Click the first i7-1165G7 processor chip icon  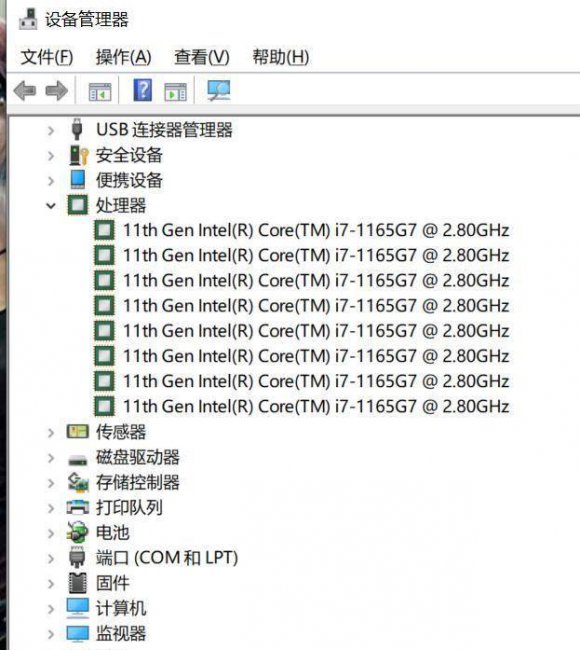click(x=104, y=230)
